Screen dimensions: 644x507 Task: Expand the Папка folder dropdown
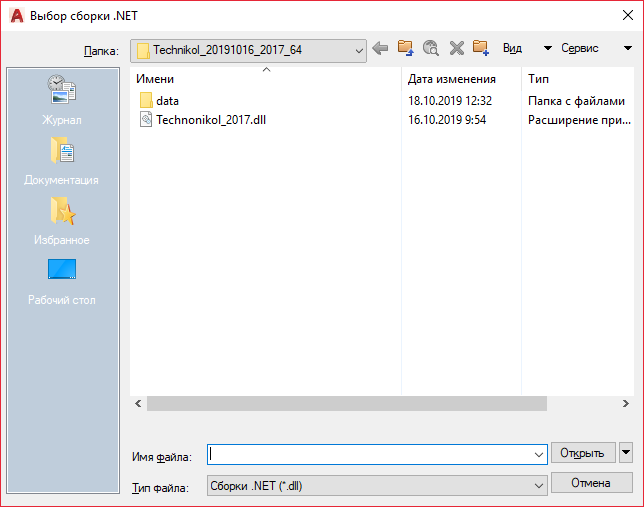pos(359,51)
